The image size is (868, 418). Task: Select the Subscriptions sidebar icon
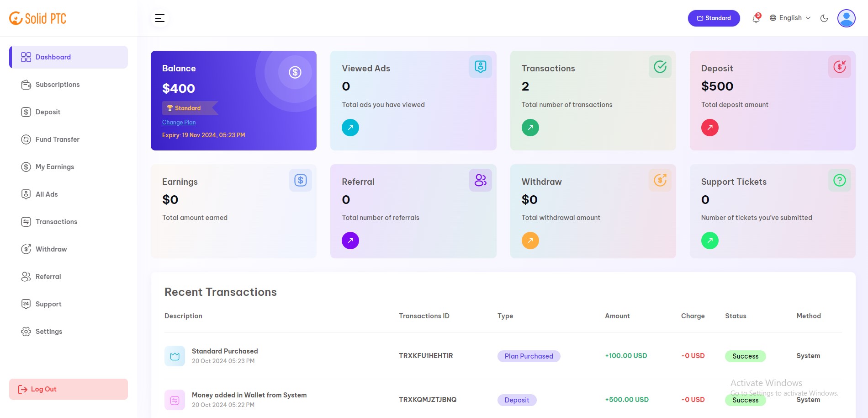(26, 84)
